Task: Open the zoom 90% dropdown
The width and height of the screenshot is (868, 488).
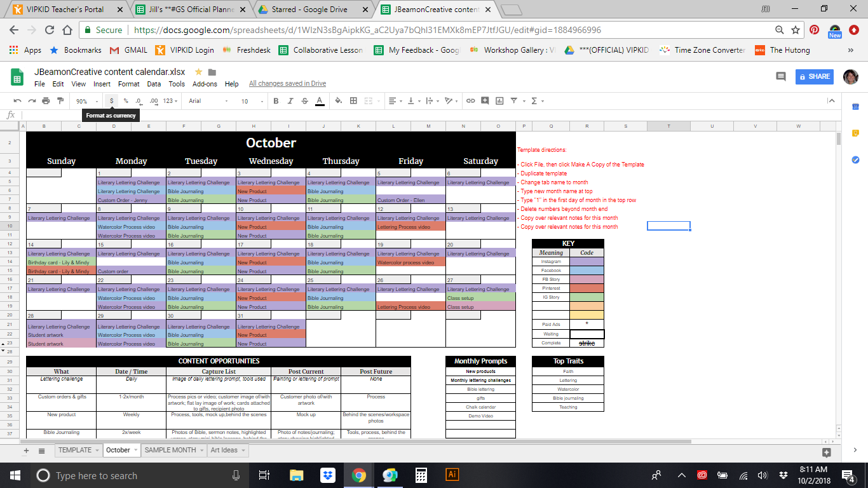Action: pos(87,101)
